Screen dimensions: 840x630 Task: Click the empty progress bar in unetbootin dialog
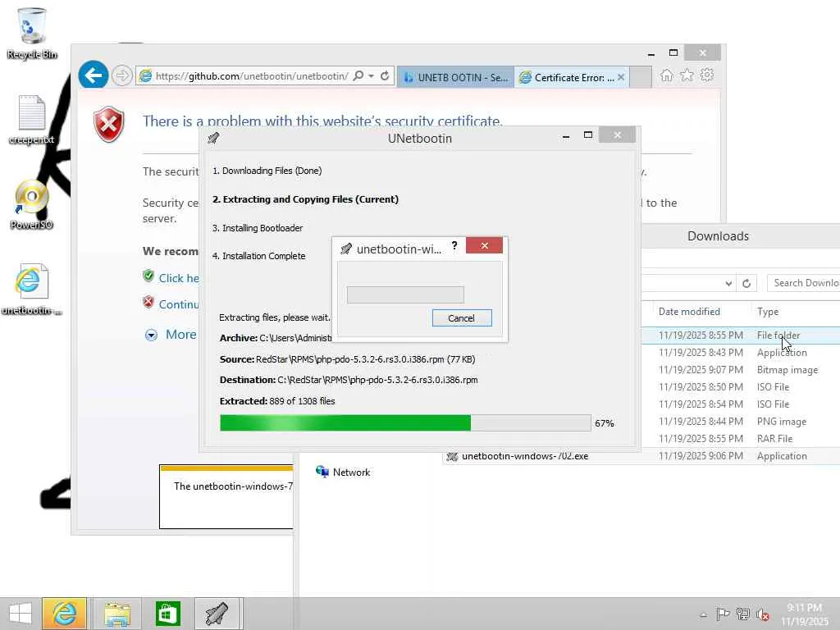405,294
